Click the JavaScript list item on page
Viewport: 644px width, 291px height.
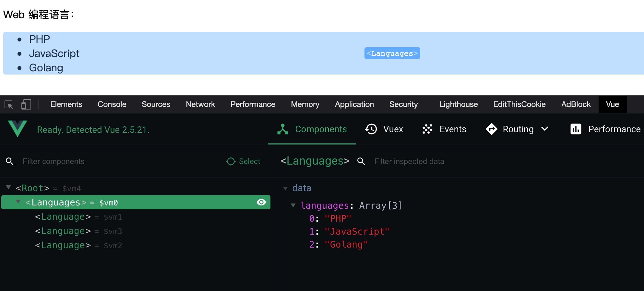tap(54, 53)
